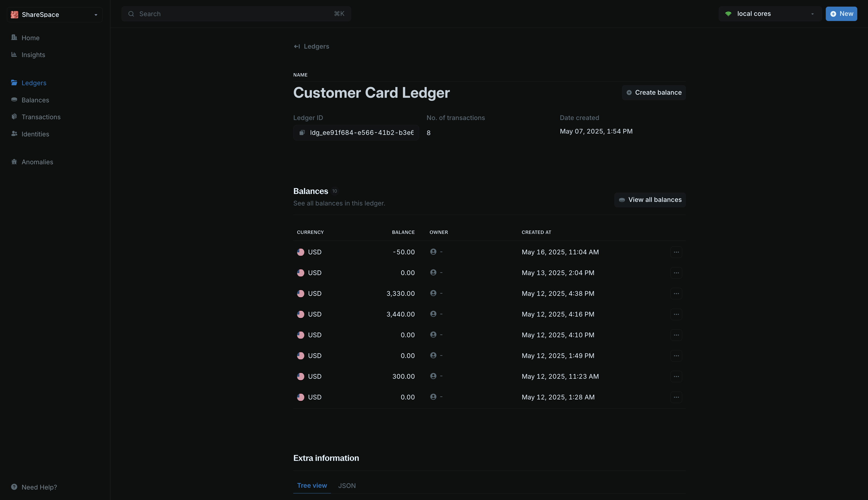Image resolution: width=868 pixels, height=500 pixels.
Task: Click the Transactions icon in sidebar
Action: pyautogui.click(x=14, y=117)
